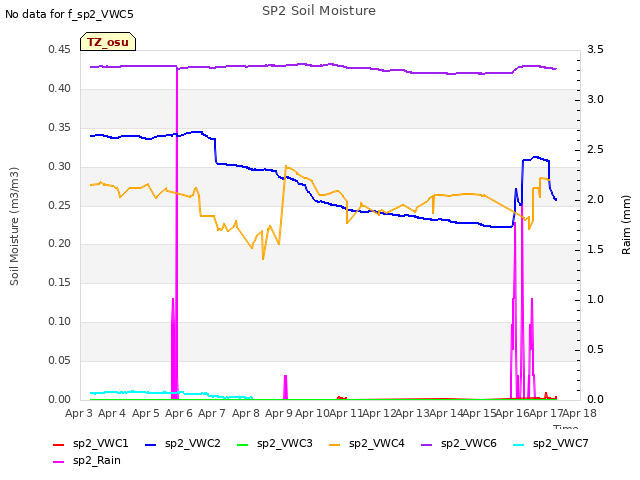Viewport: 640px width, 480px height.
Task: Toggle sp2_VWC1 legend entry
Action: pos(91,444)
